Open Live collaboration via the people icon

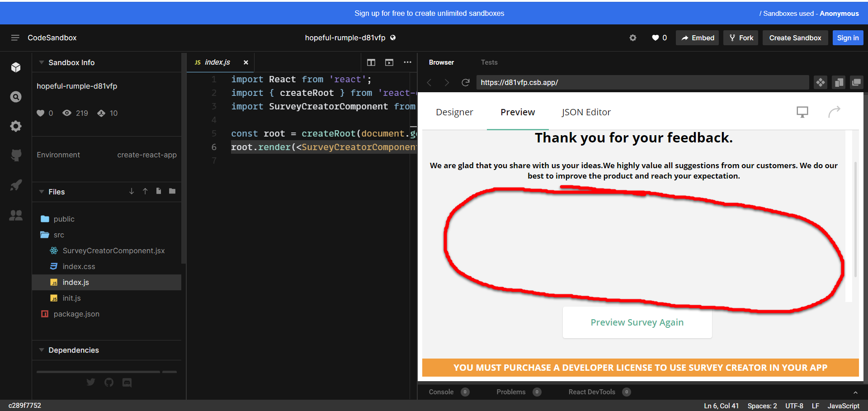(16, 215)
